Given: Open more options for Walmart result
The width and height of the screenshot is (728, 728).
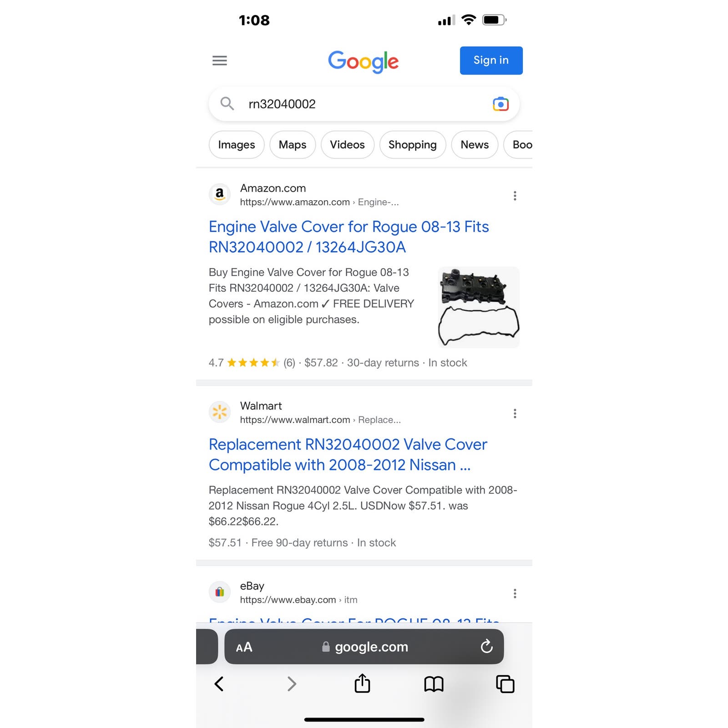Looking at the screenshot, I should [x=515, y=413].
